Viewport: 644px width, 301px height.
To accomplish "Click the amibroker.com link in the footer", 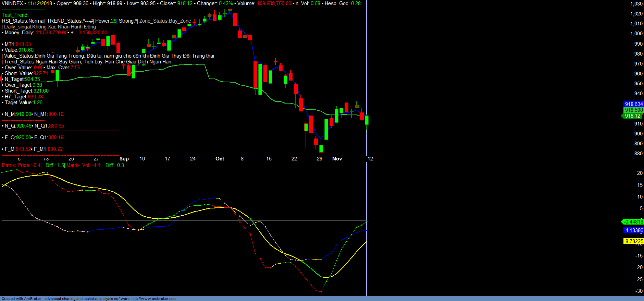I will point(154,299).
